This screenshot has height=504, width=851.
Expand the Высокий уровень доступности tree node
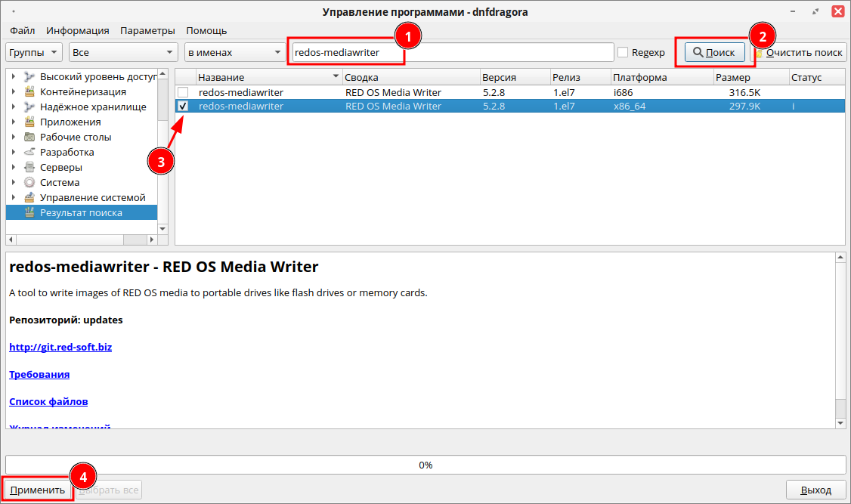pyautogui.click(x=14, y=76)
